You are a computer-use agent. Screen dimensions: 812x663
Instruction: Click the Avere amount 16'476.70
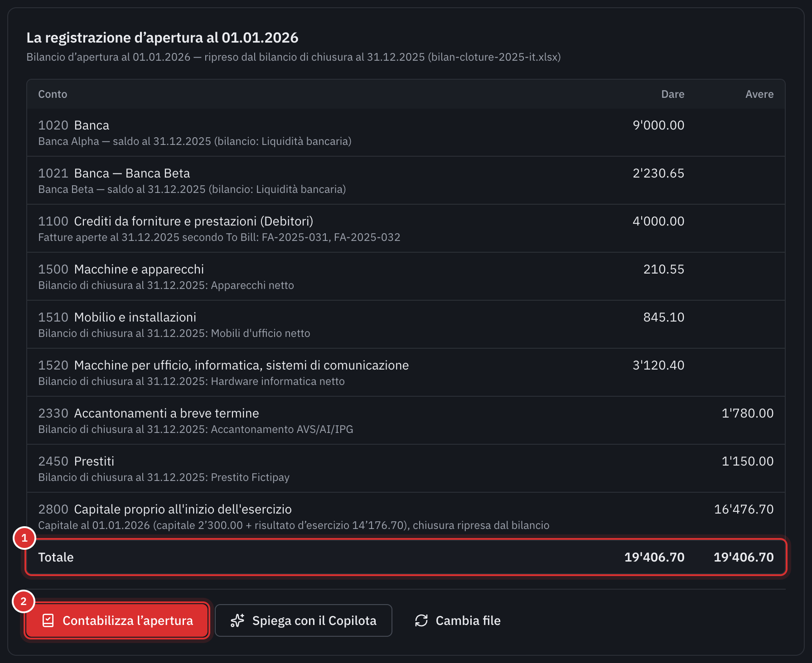pos(744,509)
